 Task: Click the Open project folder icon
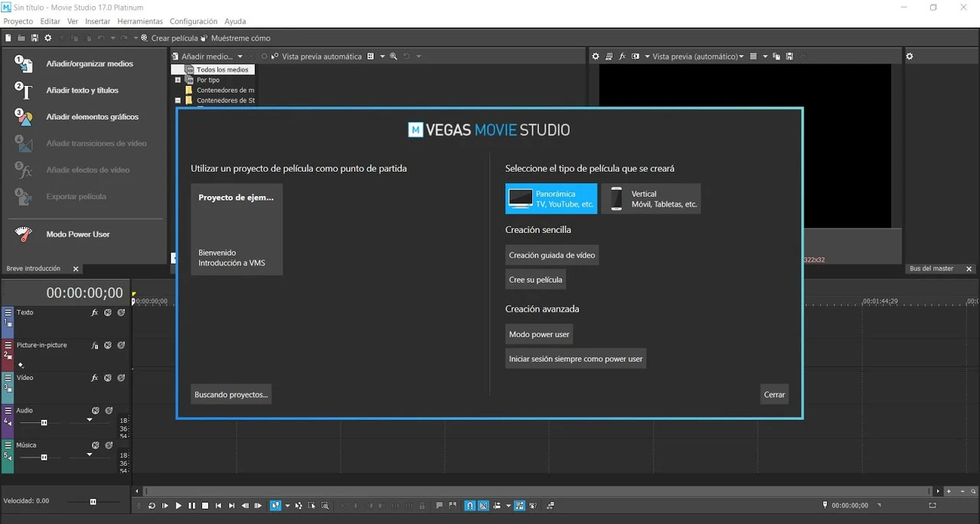tap(21, 38)
